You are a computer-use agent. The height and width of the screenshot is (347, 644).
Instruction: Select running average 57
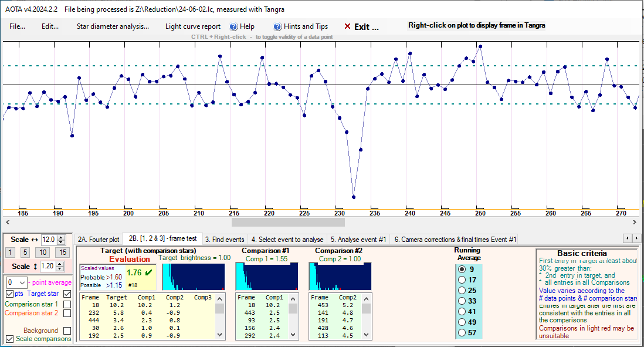[x=462, y=332]
